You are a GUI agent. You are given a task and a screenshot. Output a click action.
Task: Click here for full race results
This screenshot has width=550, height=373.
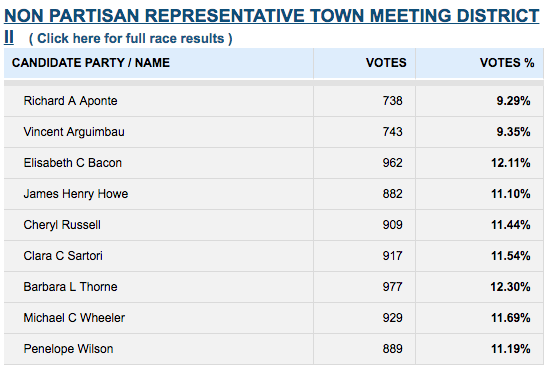point(130,39)
